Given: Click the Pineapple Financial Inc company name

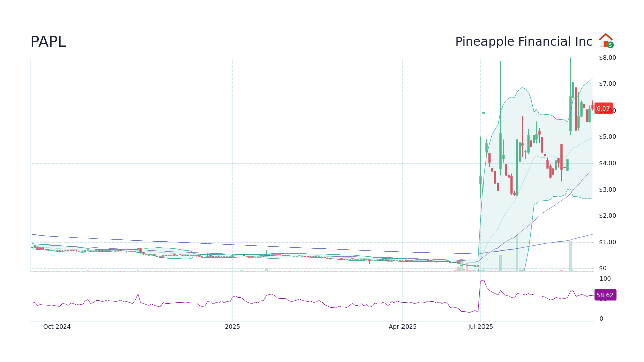Looking at the screenshot, I should pyautogui.click(x=523, y=42).
